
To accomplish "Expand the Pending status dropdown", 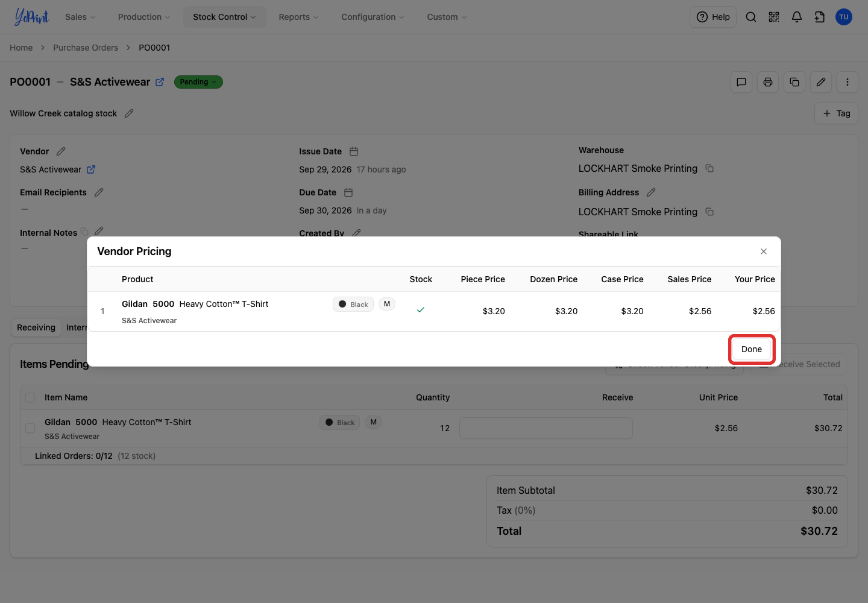I will [x=198, y=82].
